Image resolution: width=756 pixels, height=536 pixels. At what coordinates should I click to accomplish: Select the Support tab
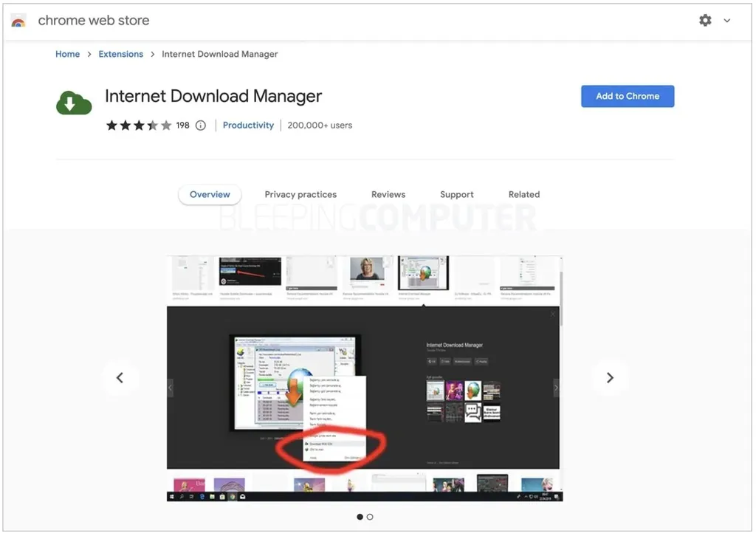tap(456, 194)
